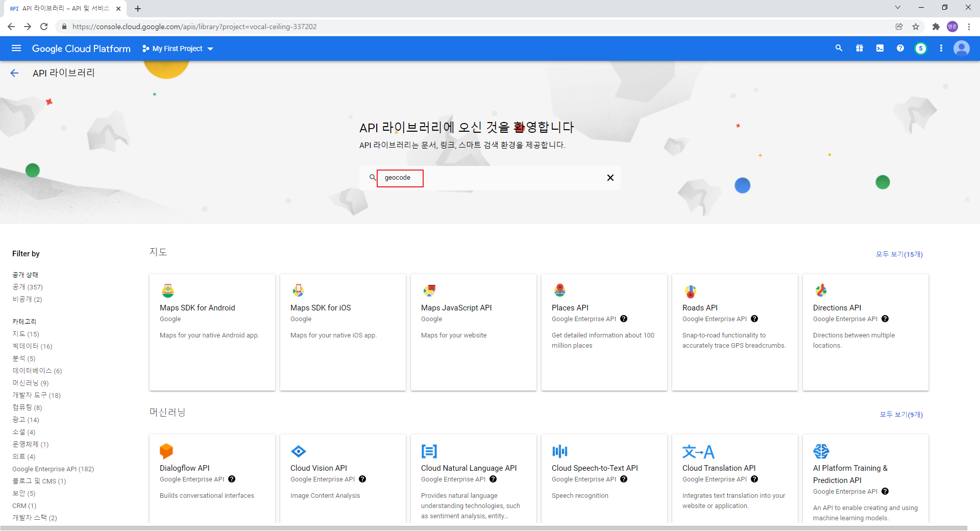Viewport: 980px width, 531px height.
Task: Click the search magnifier in blue header
Action: click(x=839, y=48)
